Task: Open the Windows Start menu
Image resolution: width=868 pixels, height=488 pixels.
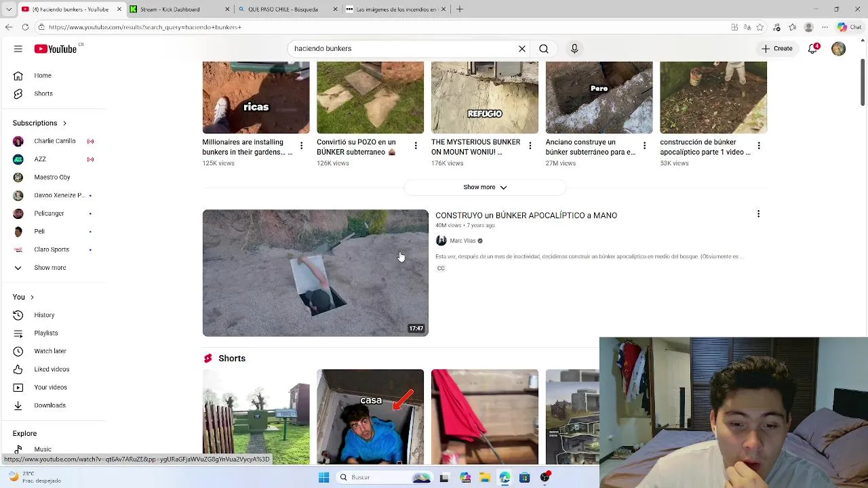Action: (324, 477)
